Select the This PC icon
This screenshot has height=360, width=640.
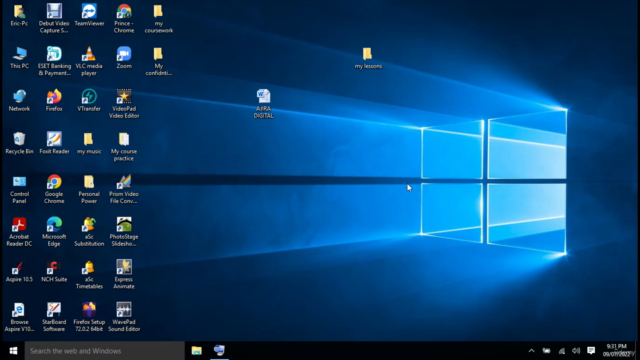[x=19, y=58]
